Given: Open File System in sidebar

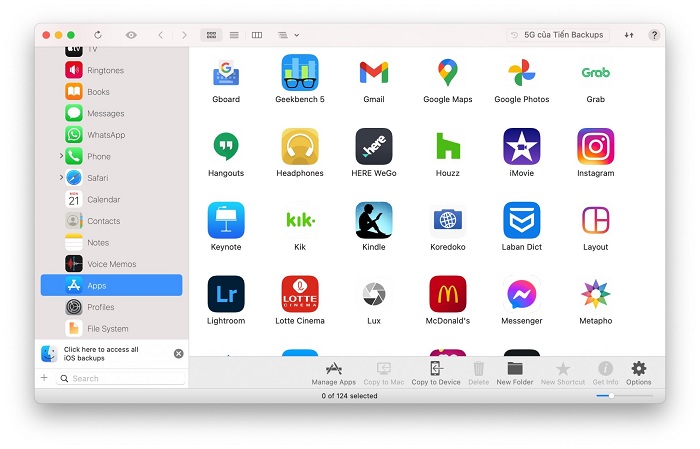Looking at the screenshot, I should pos(107,328).
